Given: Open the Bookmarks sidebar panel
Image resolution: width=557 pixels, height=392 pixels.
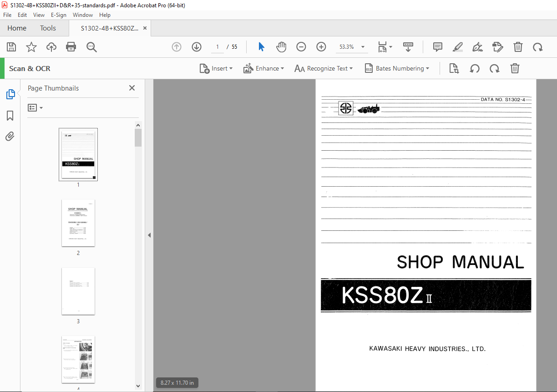Looking at the screenshot, I should [10, 116].
